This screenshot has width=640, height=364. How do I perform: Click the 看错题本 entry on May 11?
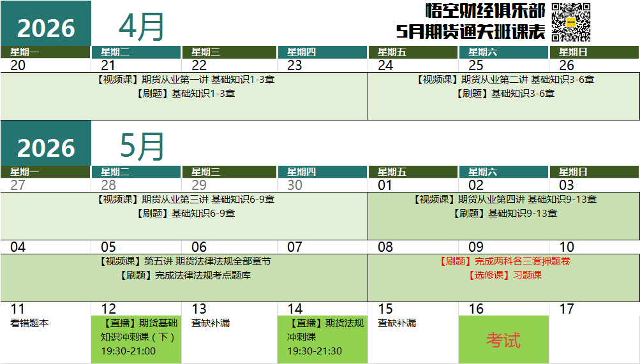point(30,323)
